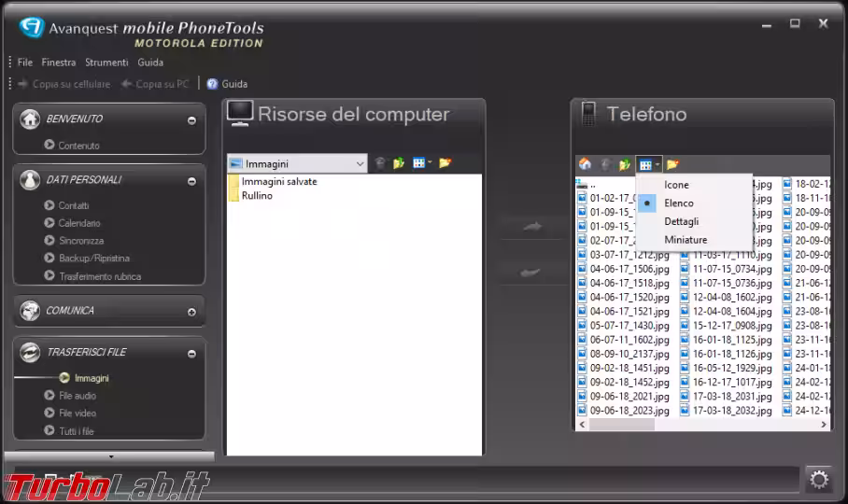Image resolution: width=848 pixels, height=504 pixels.
Task: Select the Rullino folder name
Action: (257, 196)
